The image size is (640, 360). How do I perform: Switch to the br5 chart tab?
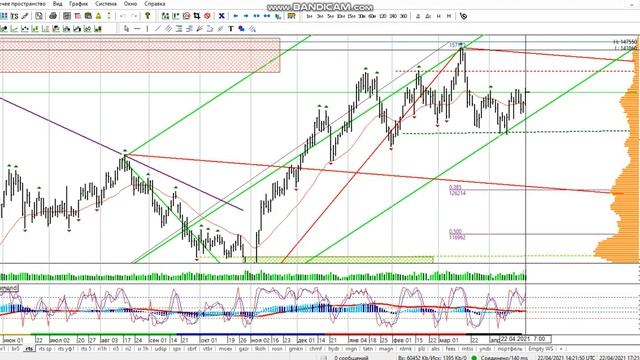(15, 349)
